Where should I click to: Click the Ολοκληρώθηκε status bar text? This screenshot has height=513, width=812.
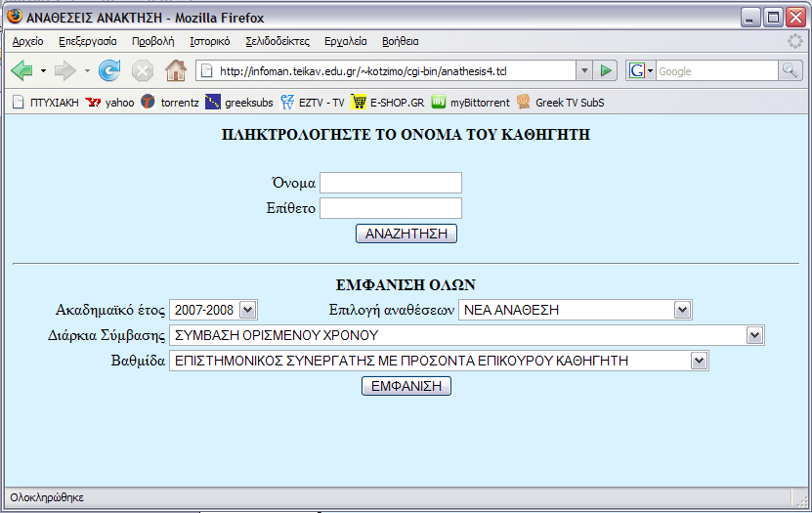(x=47, y=497)
